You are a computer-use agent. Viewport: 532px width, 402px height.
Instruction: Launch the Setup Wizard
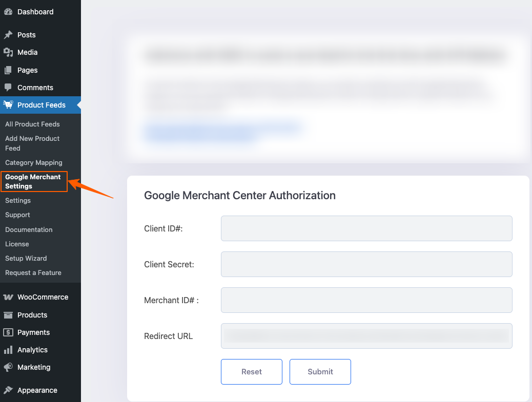pyautogui.click(x=26, y=258)
